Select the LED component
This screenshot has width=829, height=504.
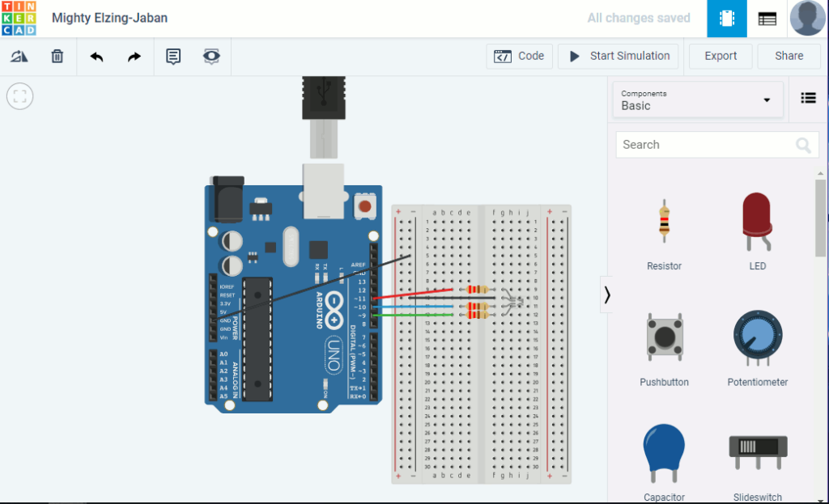(757, 232)
